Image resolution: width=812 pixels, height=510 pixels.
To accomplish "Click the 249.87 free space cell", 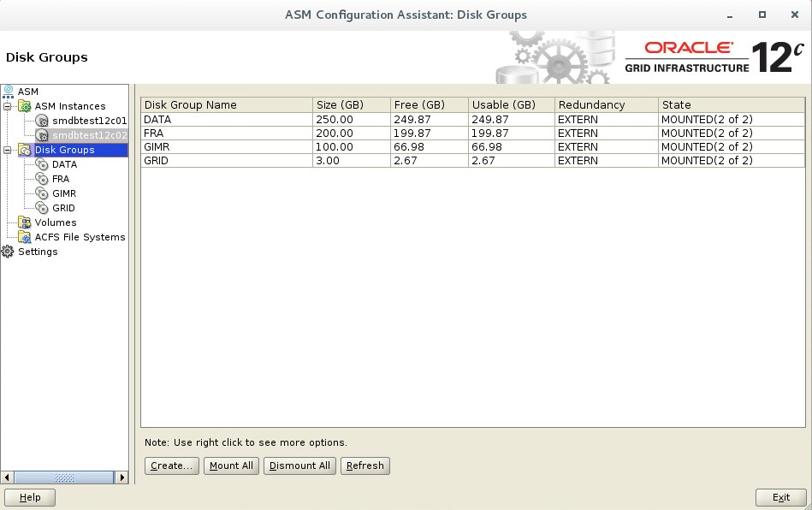I will [430, 119].
